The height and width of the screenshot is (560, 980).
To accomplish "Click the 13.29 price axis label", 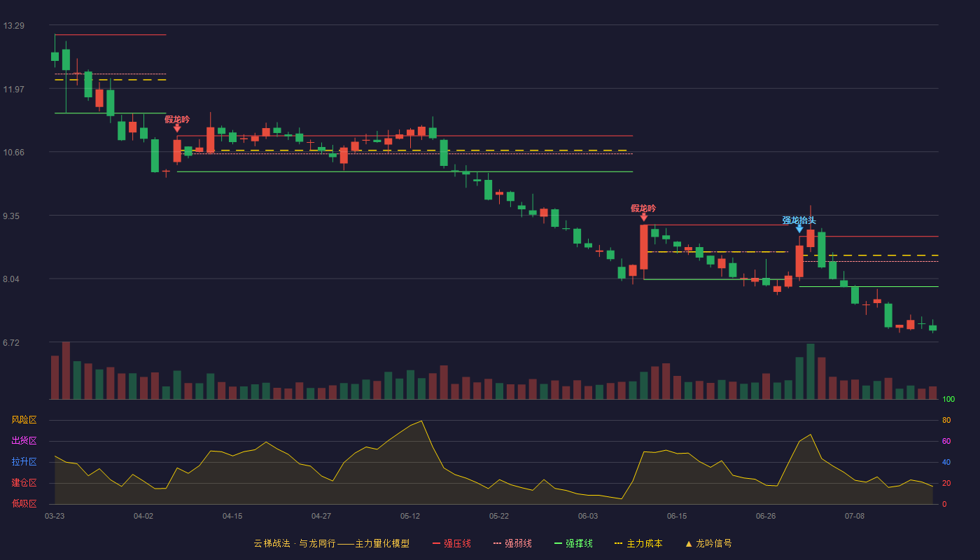I will pos(14,26).
